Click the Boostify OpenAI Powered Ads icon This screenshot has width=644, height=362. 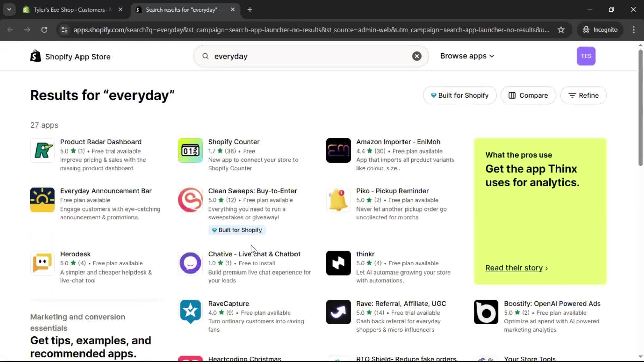pyautogui.click(x=485, y=312)
